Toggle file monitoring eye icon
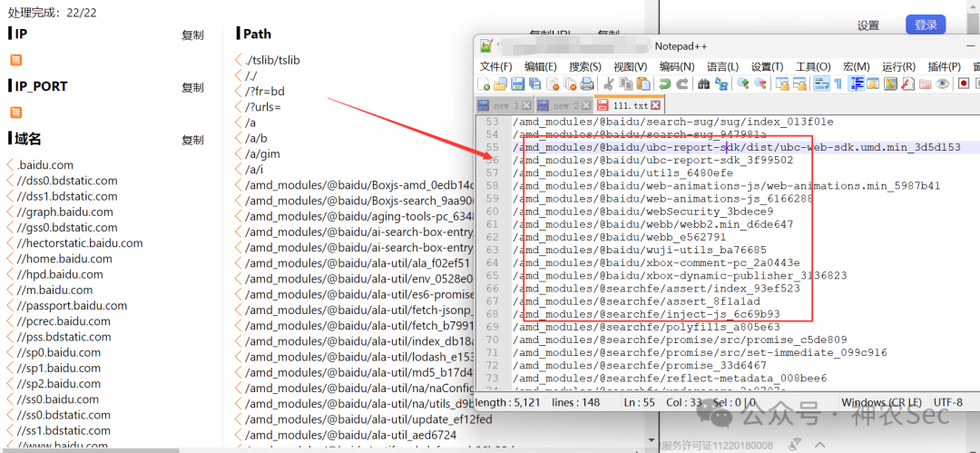This screenshot has width=980, height=453. (x=942, y=84)
